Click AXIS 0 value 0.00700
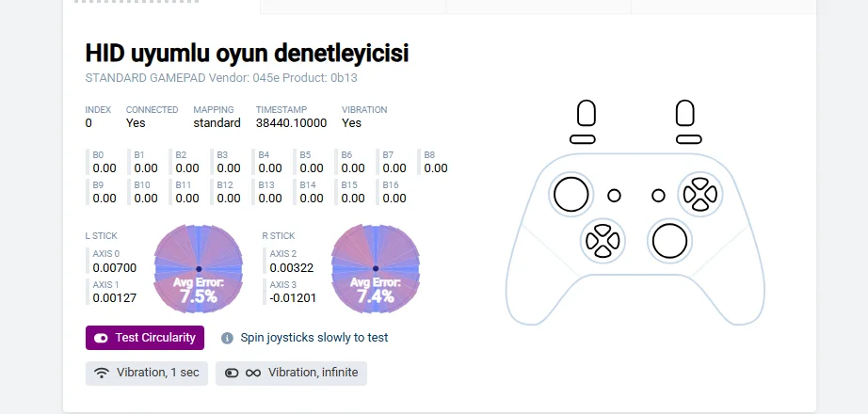 pyautogui.click(x=115, y=268)
